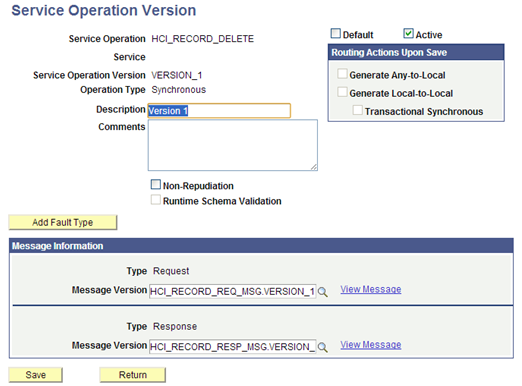Click the Message Information section header
The width and height of the screenshot is (522, 386).
(x=261, y=246)
